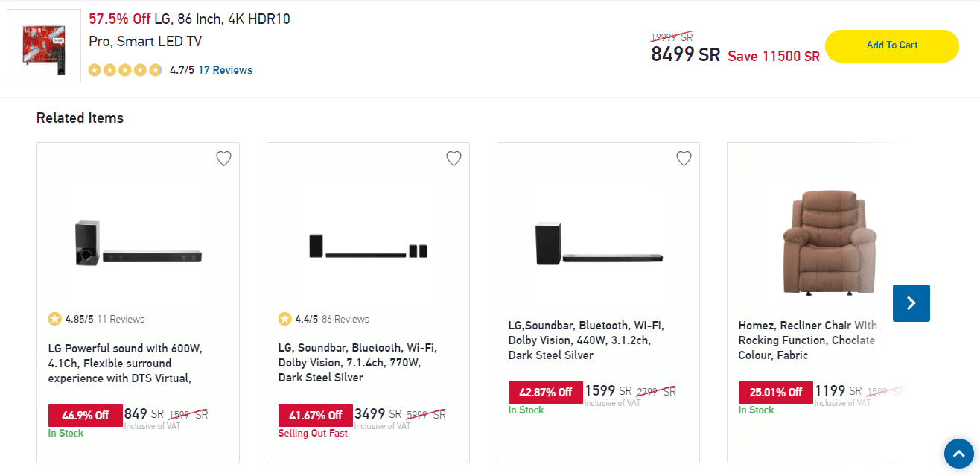
Task: Click star rating icon on 600W soundbar
Action: click(x=55, y=319)
